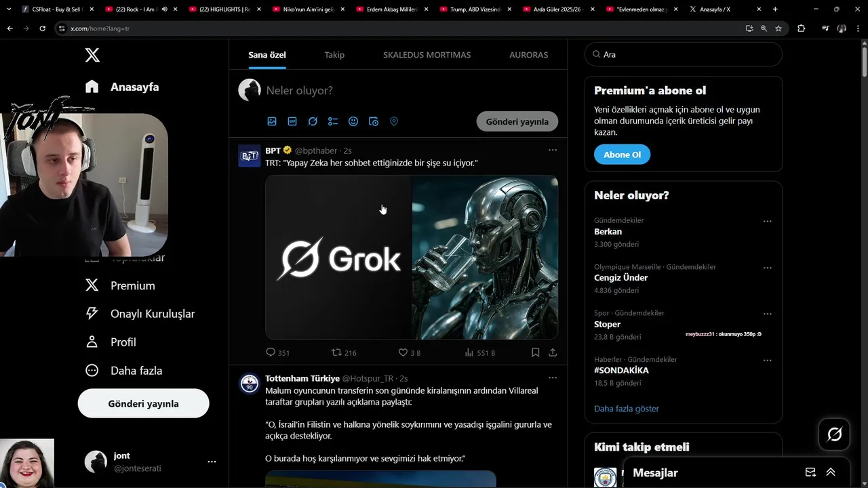Open tab search dropdown arrow
Viewport: 868px width, 488px height.
(x=8, y=9)
